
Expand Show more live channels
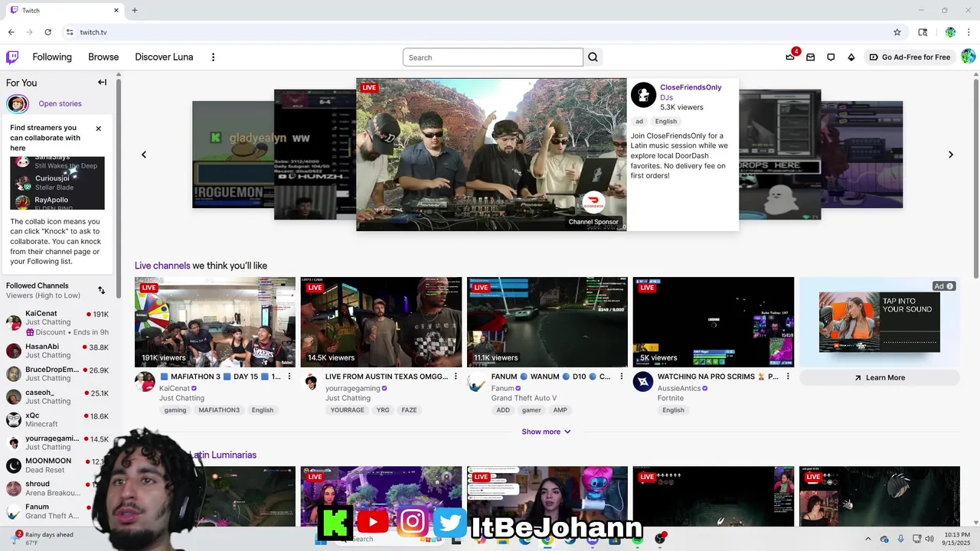tap(546, 432)
